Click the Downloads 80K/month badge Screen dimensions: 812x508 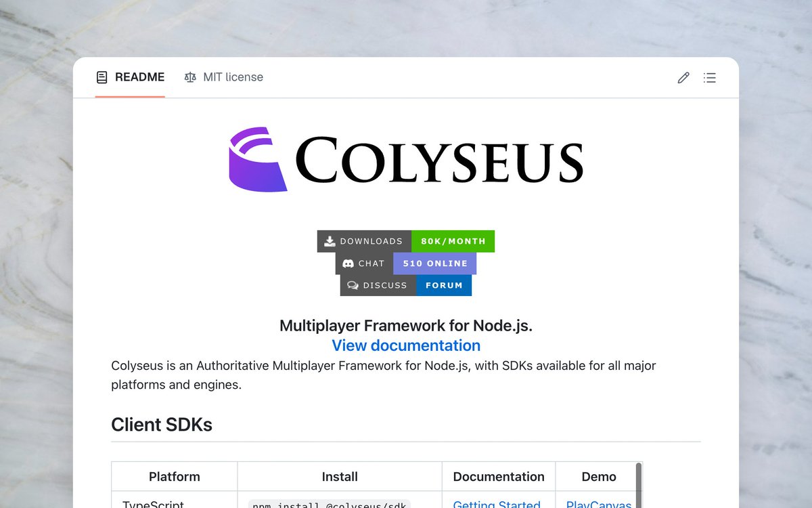pyautogui.click(x=406, y=241)
